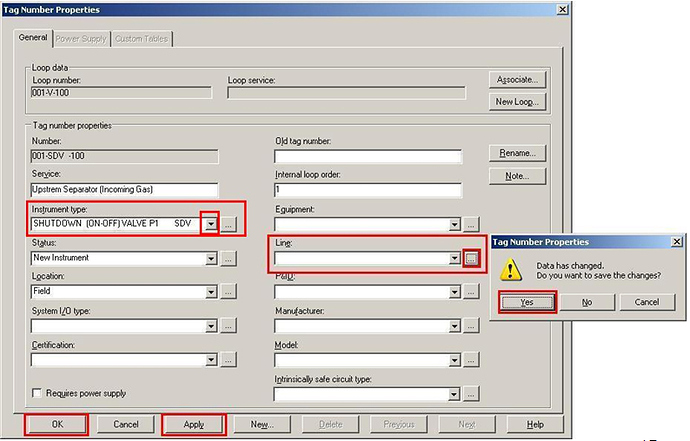Cancel the save changes prompt
This screenshot has width=690, height=441.
pos(647,302)
